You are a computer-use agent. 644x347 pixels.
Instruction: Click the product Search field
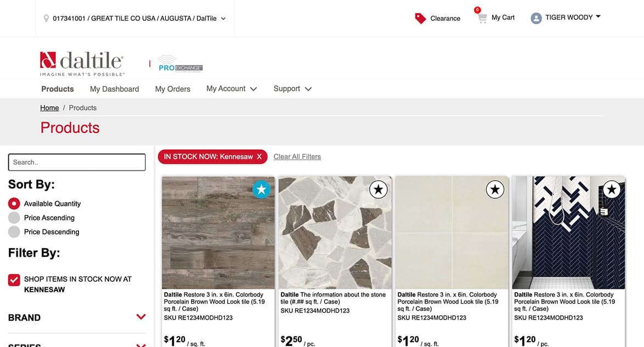(x=77, y=163)
